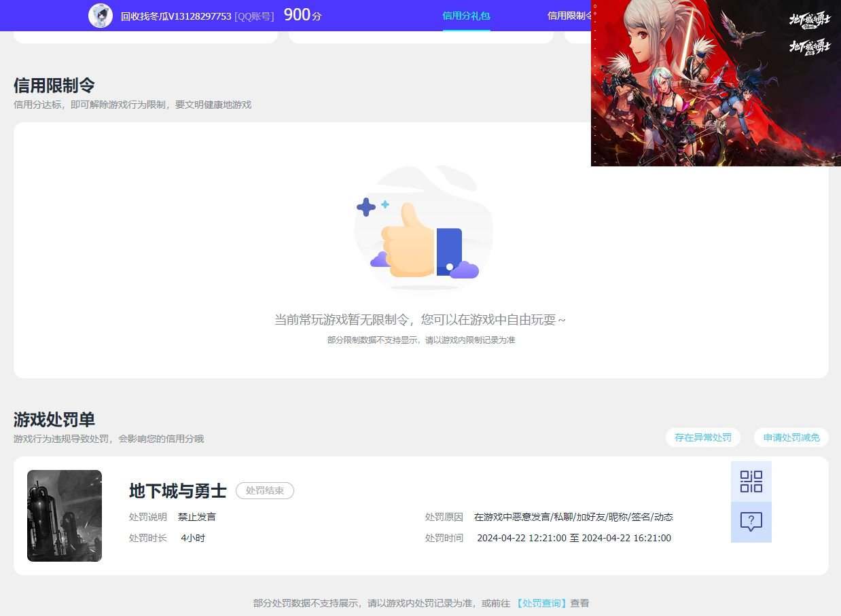Click the 信用分达标 subtitle text
This screenshot has height=616, width=841.
pos(132,105)
